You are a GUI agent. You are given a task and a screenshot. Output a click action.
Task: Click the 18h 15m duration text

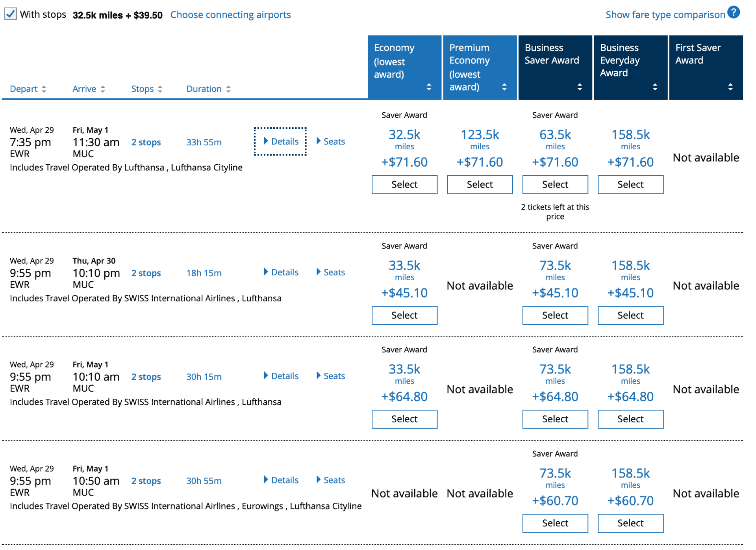pos(204,273)
